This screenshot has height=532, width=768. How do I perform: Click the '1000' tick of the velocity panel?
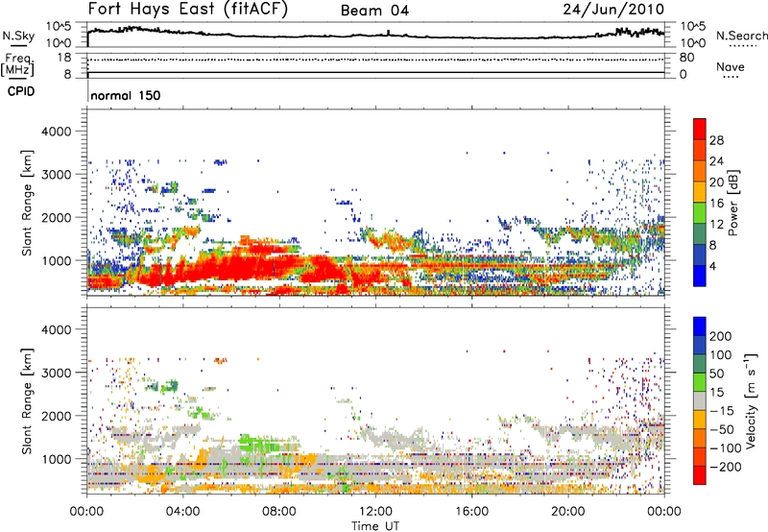tap(56, 459)
